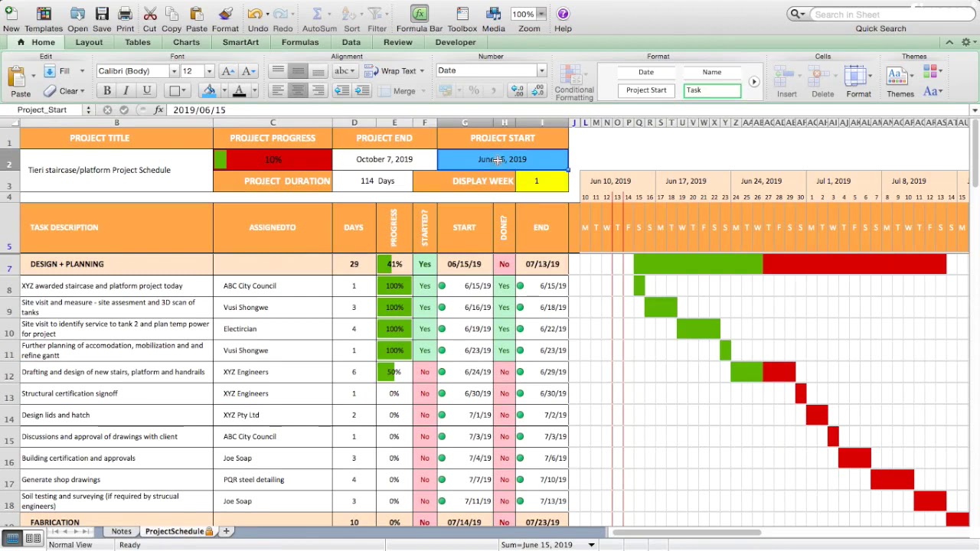Click the font color A swatch
980x551 pixels.
pyautogui.click(x=239, y=90)
